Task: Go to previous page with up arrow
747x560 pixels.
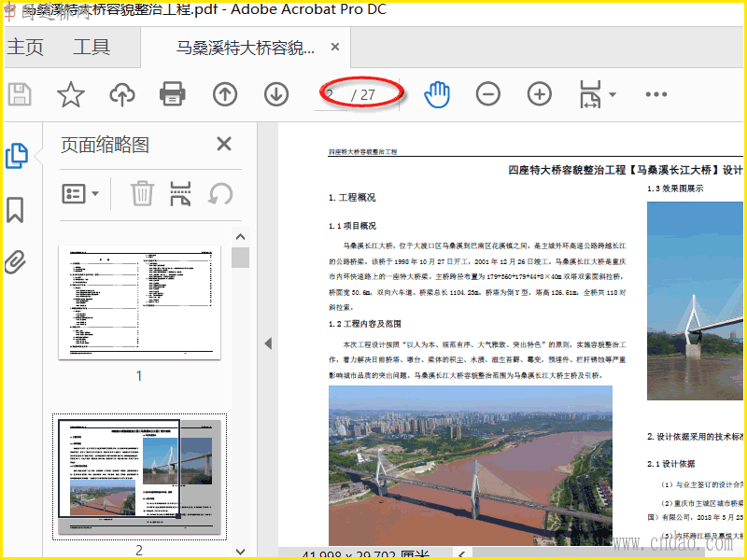Action: (x=224, y=94)
